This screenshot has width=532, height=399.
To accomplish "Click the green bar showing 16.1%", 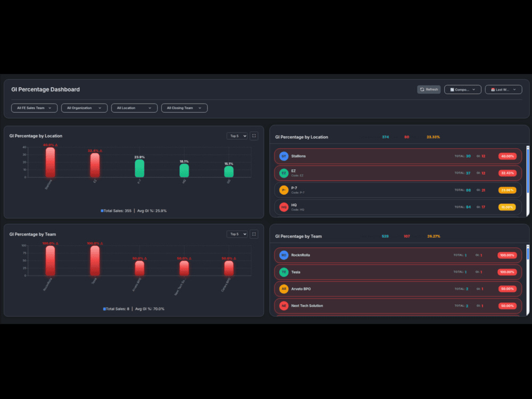I will click(x=229, y=171).
